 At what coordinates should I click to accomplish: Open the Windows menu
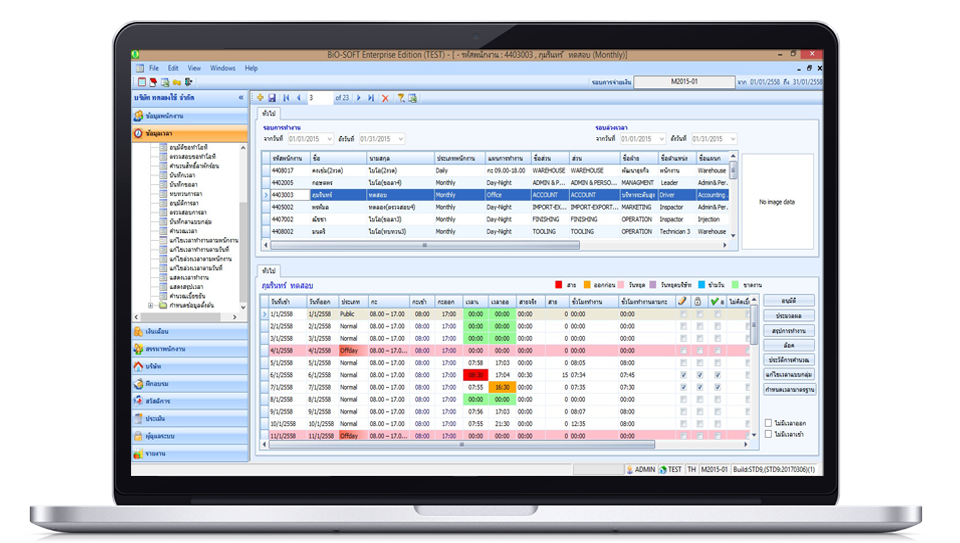(x=223, y=68)
